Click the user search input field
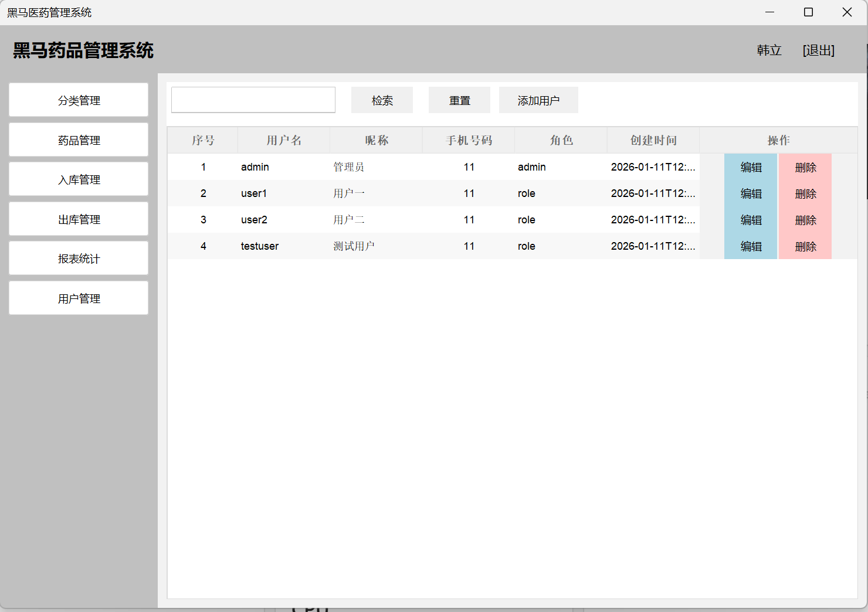868x612 pixels. (x=253, y=100)
